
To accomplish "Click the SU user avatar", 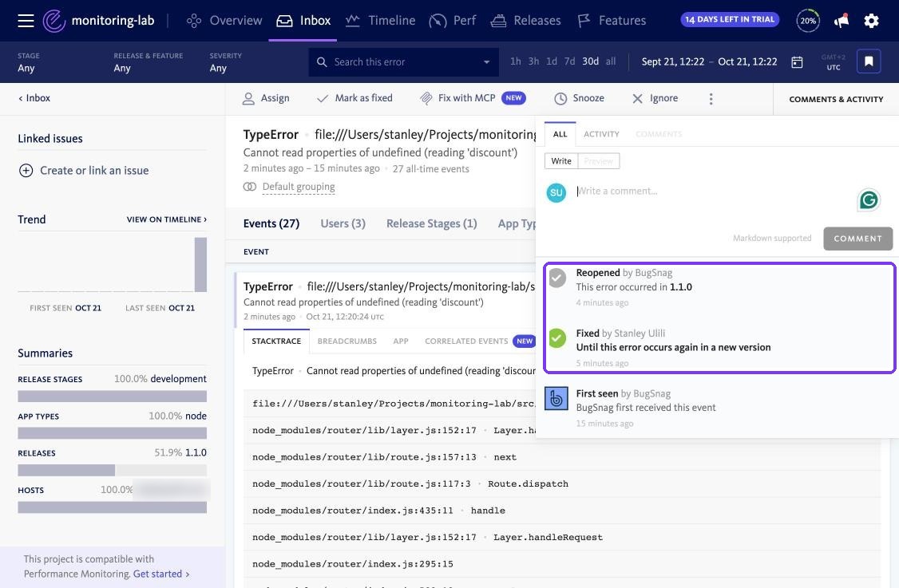I will click(556, 192).
